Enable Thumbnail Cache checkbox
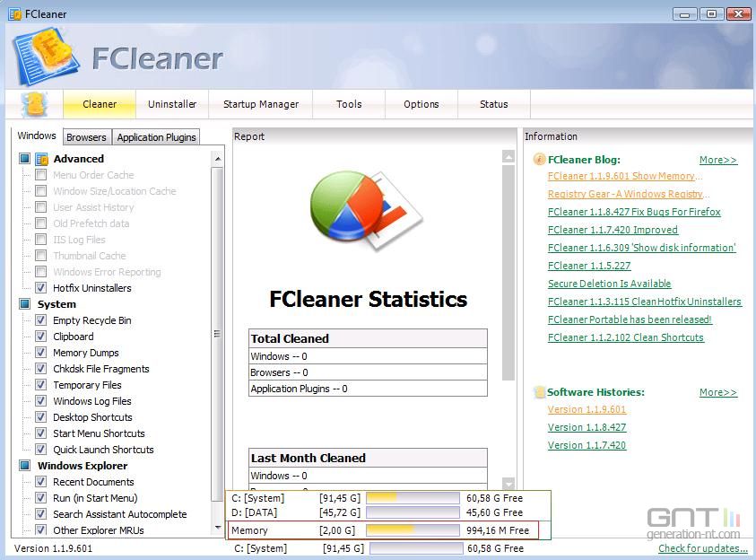 [41, 256]
